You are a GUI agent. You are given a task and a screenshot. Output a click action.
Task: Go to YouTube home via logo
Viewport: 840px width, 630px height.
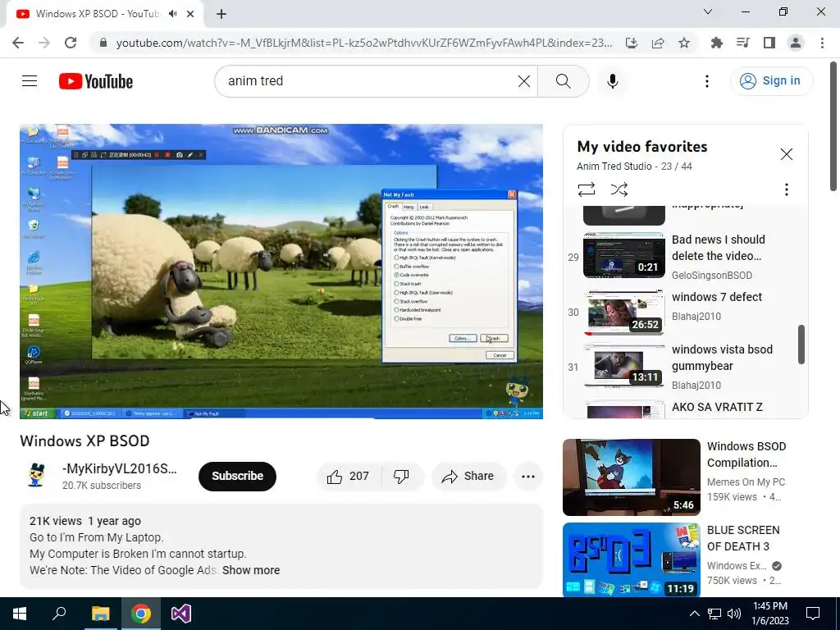pos(96,81)
